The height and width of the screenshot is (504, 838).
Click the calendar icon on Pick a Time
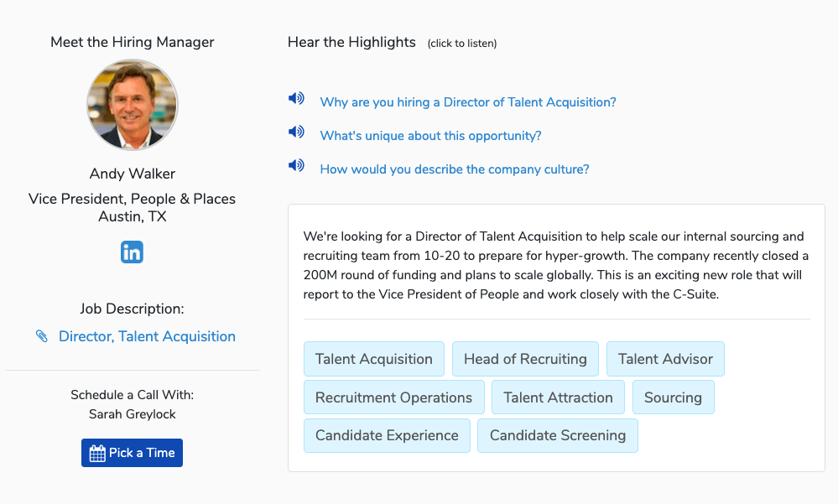point(97,453)
